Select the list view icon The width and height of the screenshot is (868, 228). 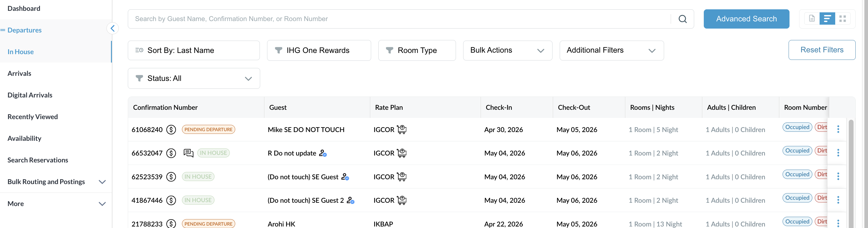coord(827,19)
